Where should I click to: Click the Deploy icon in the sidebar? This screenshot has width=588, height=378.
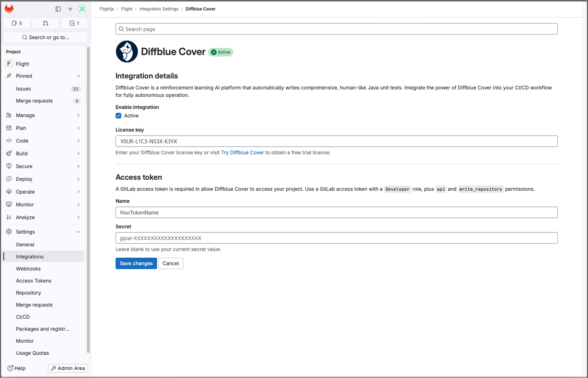[9, 179]
